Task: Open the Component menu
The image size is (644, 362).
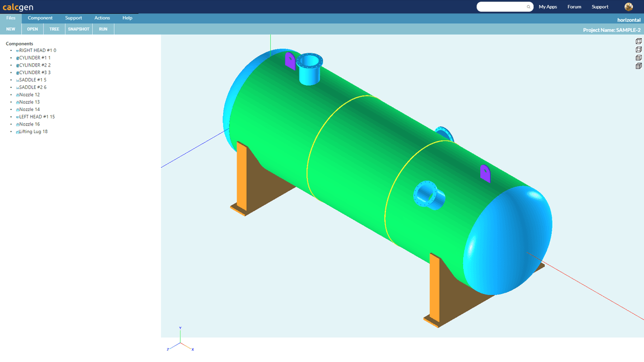Action: tap(40, 18)
